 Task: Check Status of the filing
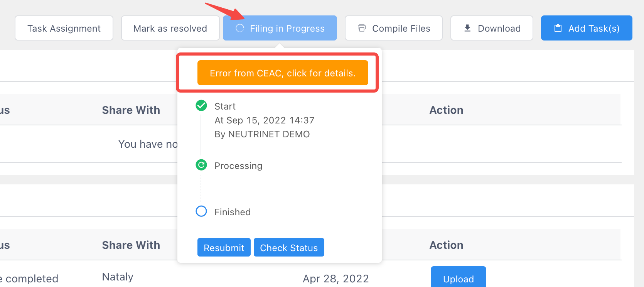289,247
